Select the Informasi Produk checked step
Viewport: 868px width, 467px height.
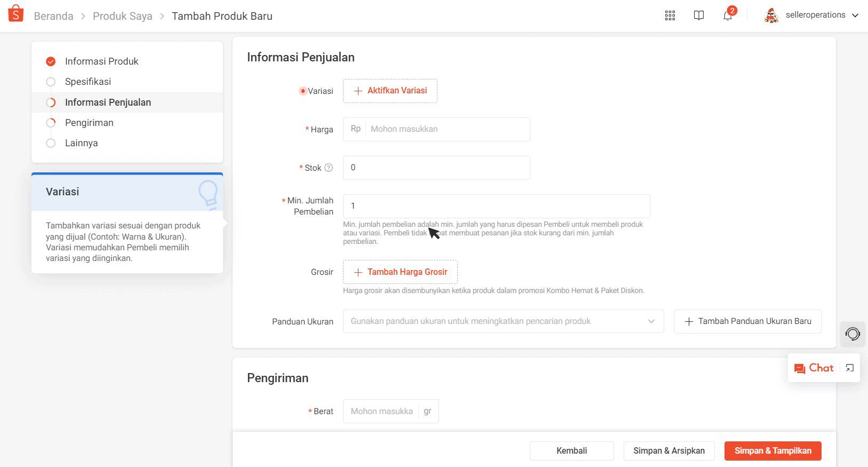tap(51, 61)
